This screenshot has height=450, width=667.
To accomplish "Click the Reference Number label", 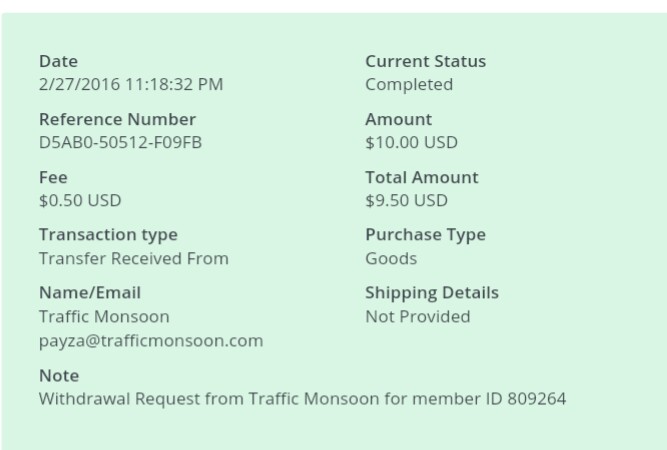I will pos(117,119).
